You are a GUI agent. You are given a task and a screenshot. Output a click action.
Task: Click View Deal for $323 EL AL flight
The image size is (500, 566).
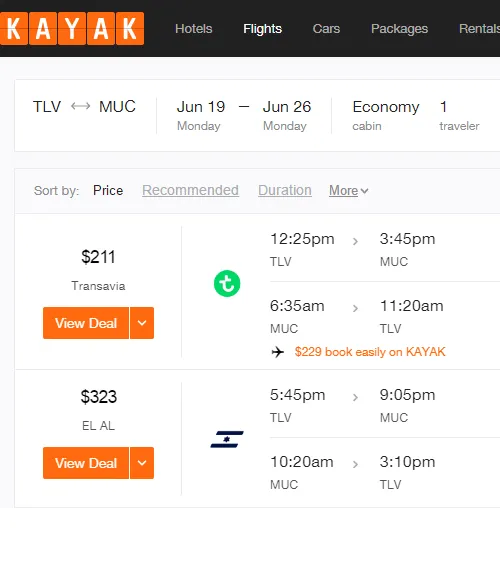(x=86, y=463)
